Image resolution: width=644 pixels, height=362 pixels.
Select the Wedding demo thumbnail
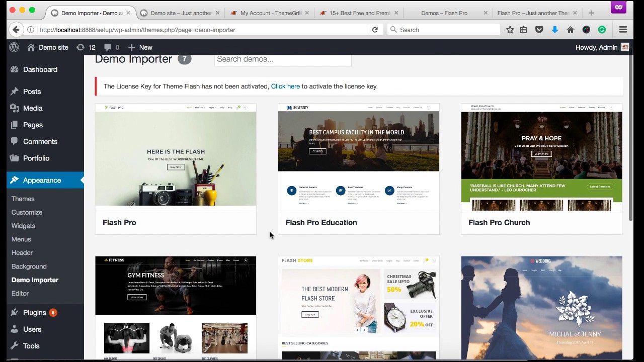click(541, 308)
